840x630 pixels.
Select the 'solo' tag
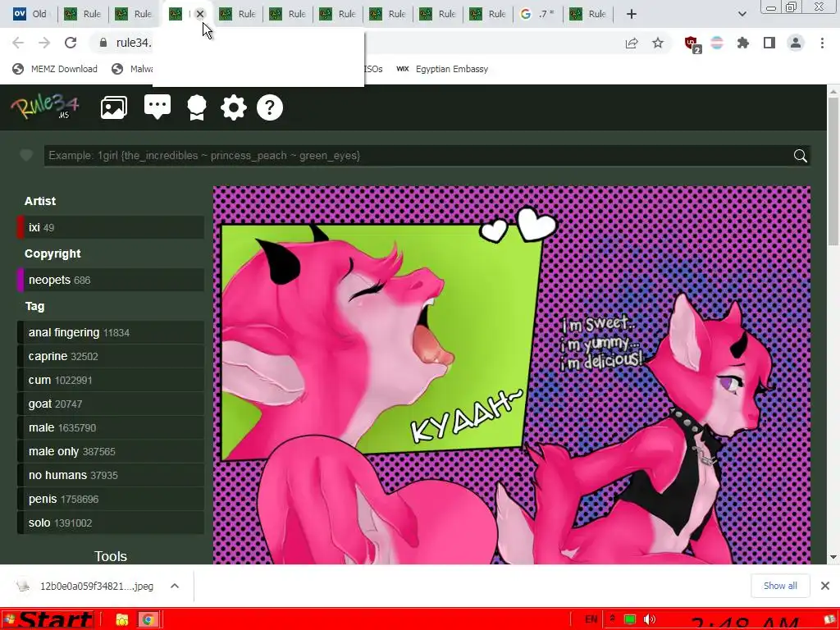click(111, 523)
